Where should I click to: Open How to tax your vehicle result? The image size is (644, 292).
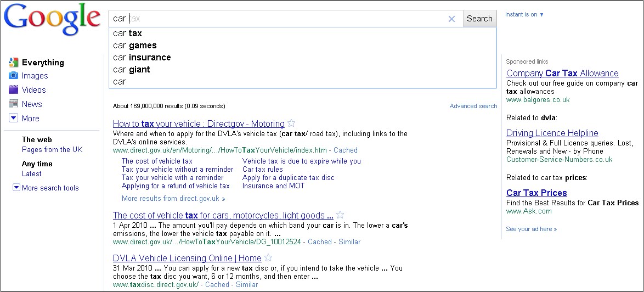[x=199, y=123]
